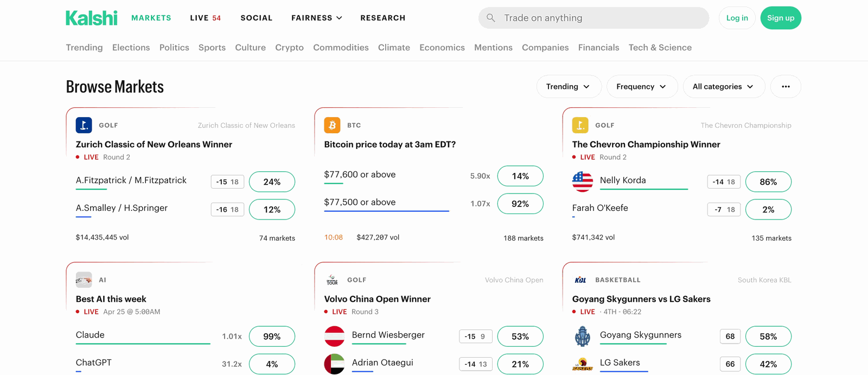
Task: Click the Bitcoin icon on BTC card
Action: pos(332,125)
